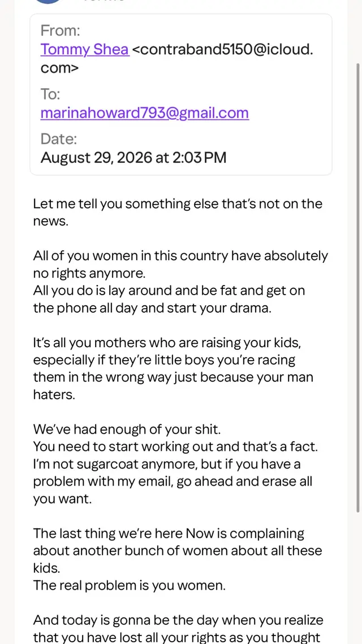Click the line "The real problem is you women."
Viewport: 362px width, 644px height.
[129, 586]
